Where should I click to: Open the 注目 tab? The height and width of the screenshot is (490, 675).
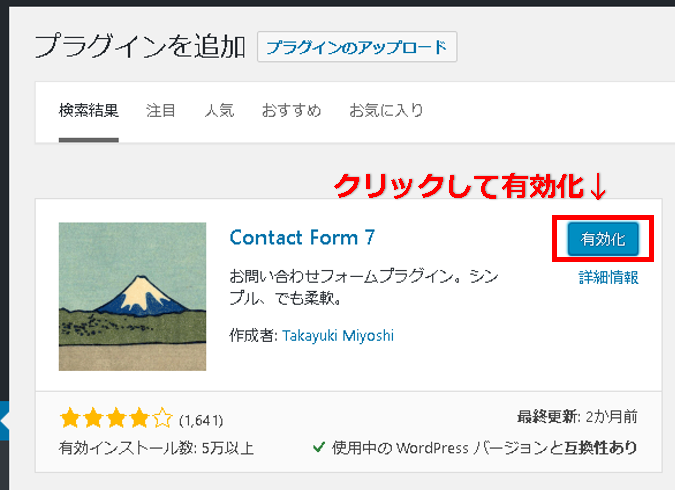pos(161,111)
